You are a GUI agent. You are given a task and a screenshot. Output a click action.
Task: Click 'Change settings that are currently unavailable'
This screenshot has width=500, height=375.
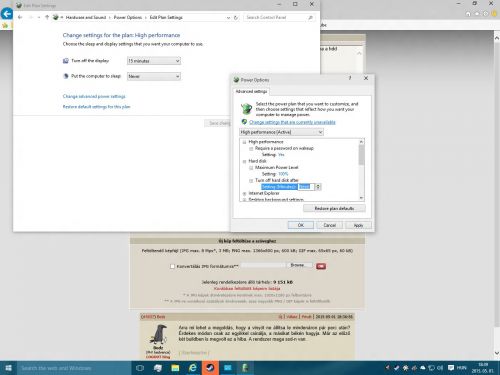292,122
